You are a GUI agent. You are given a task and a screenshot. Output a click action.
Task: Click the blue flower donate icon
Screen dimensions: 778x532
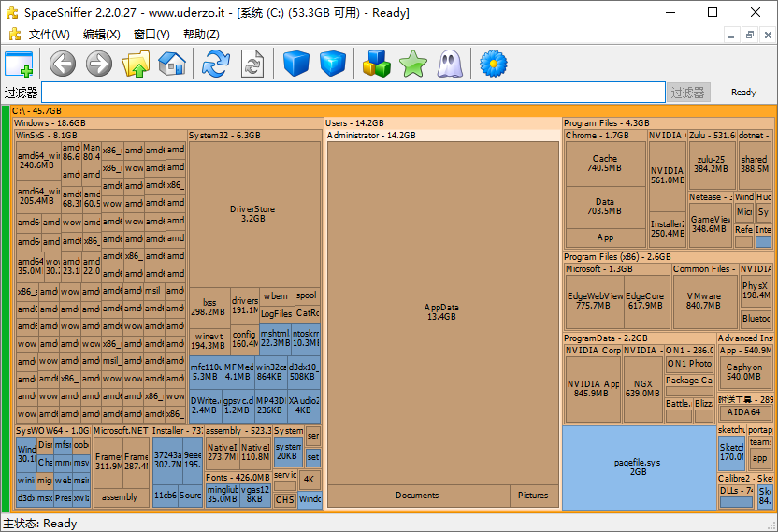point(493,64)
